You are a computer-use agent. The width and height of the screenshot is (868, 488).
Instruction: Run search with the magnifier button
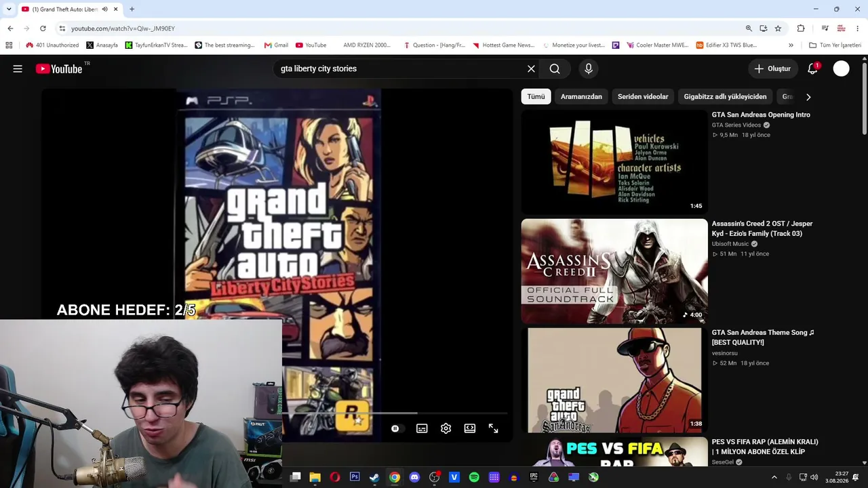click(555, 68)
